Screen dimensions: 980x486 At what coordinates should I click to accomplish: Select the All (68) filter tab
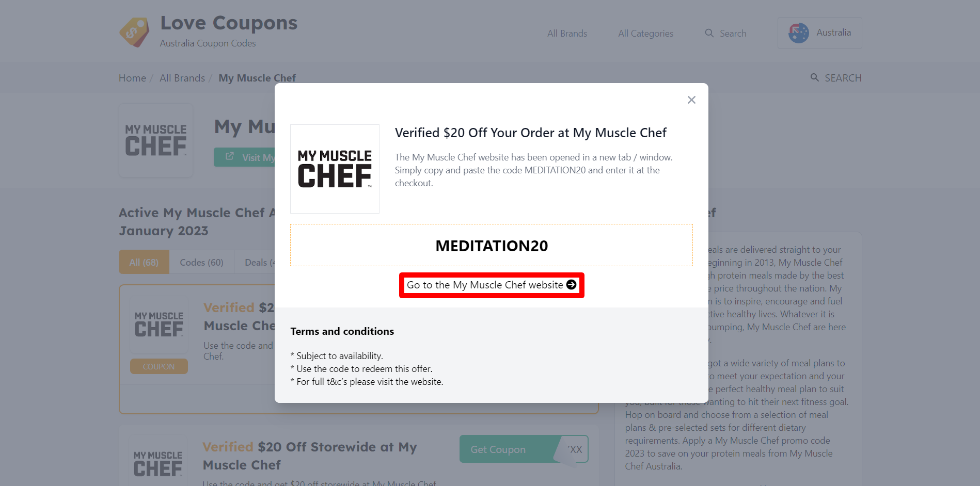144,262
